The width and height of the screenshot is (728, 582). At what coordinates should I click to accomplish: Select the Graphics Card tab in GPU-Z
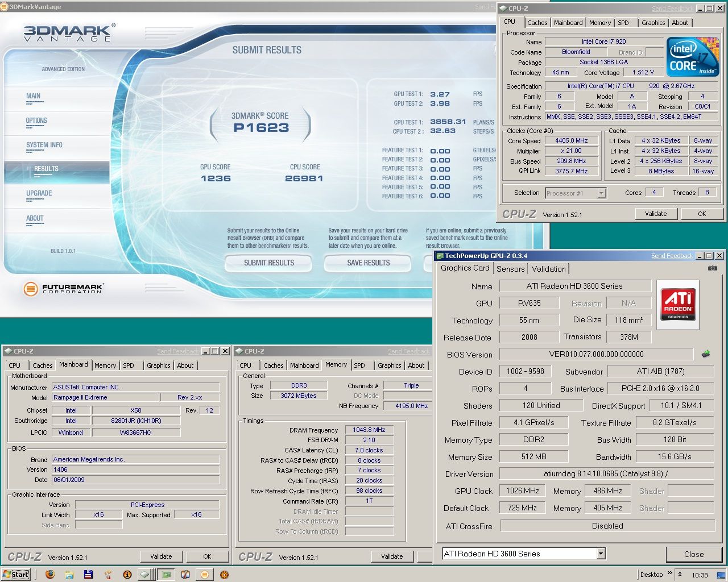(x=465, y=268)
